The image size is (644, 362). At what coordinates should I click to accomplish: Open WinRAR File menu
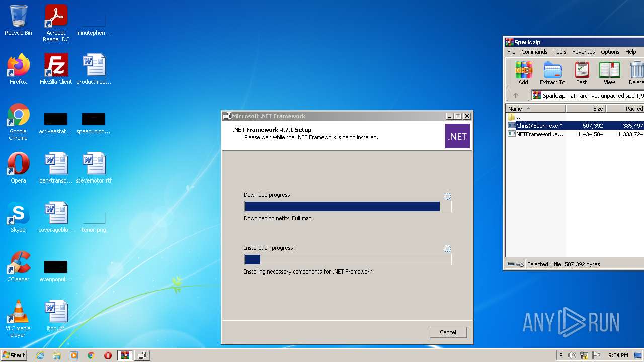tap(511, 52)
